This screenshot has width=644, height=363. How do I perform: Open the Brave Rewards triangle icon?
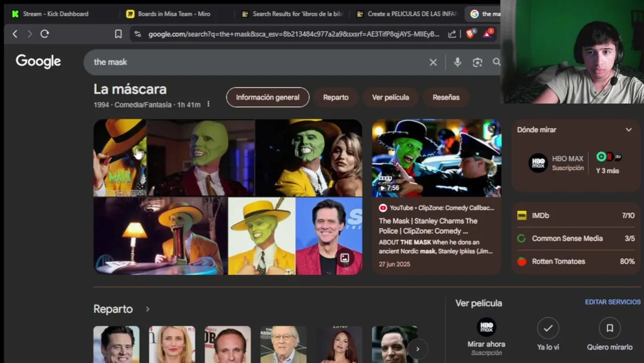click(488, 34)
